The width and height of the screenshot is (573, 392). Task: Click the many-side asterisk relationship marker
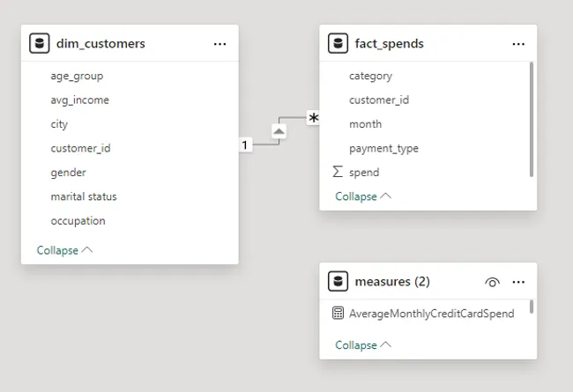pos(313,117)
